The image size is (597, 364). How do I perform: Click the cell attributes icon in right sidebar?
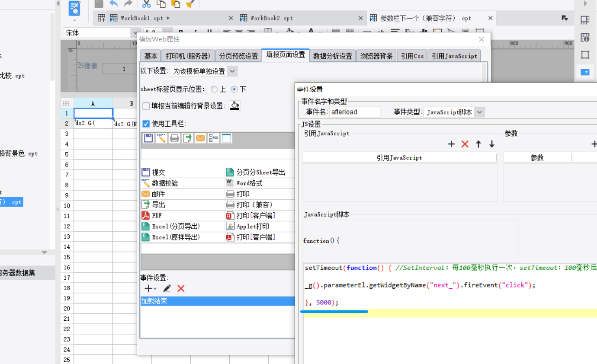585,38
